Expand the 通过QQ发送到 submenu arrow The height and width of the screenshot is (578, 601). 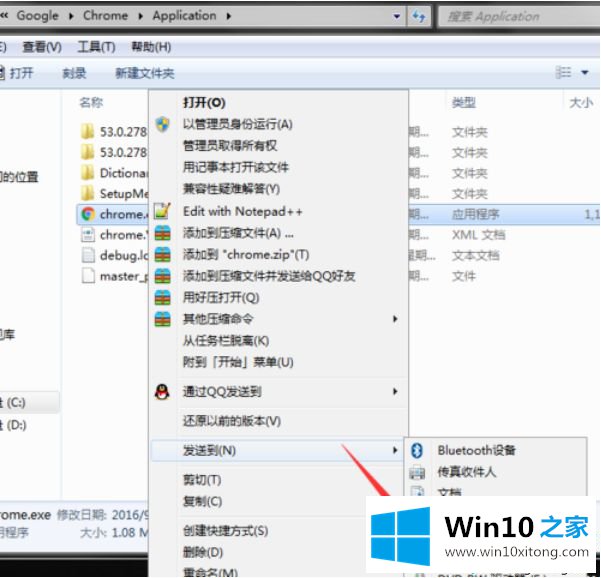395,391
